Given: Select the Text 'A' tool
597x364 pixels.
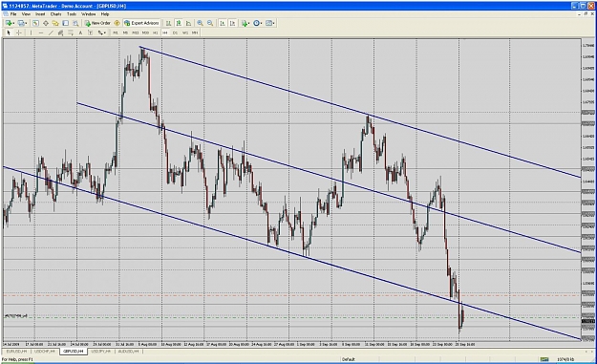Looking at the screenshot, I should 81,32.
